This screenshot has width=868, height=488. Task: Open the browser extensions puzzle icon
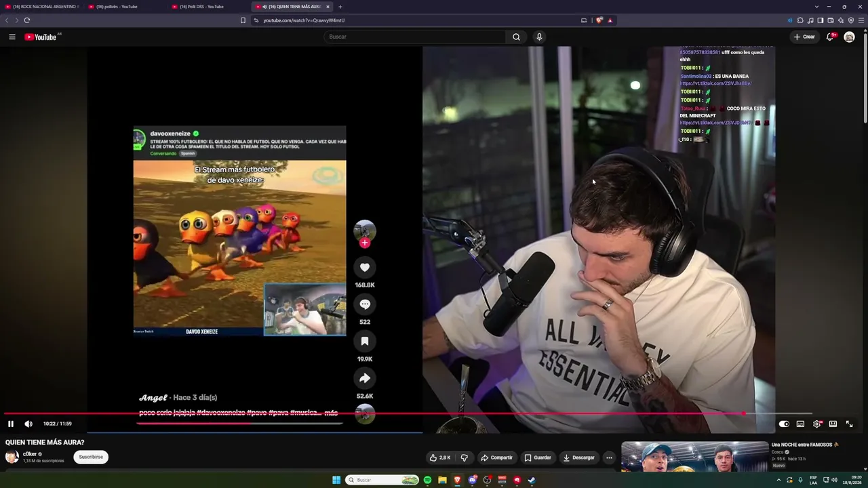[x=800, y=20]
